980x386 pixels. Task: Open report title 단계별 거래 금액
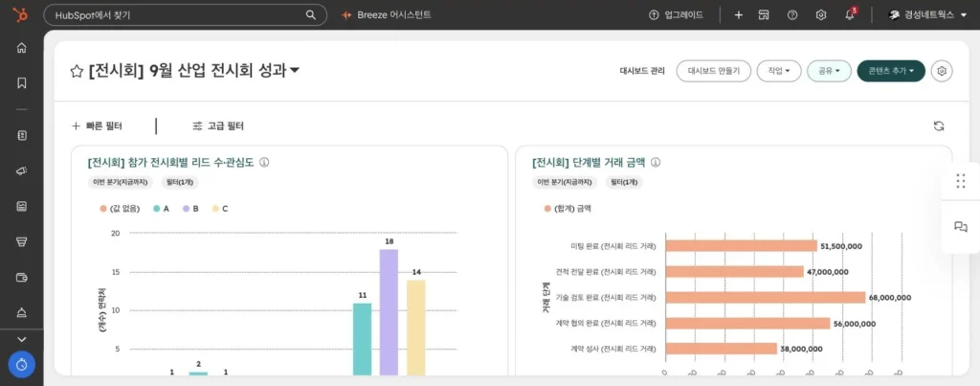(x=590, y=163)
